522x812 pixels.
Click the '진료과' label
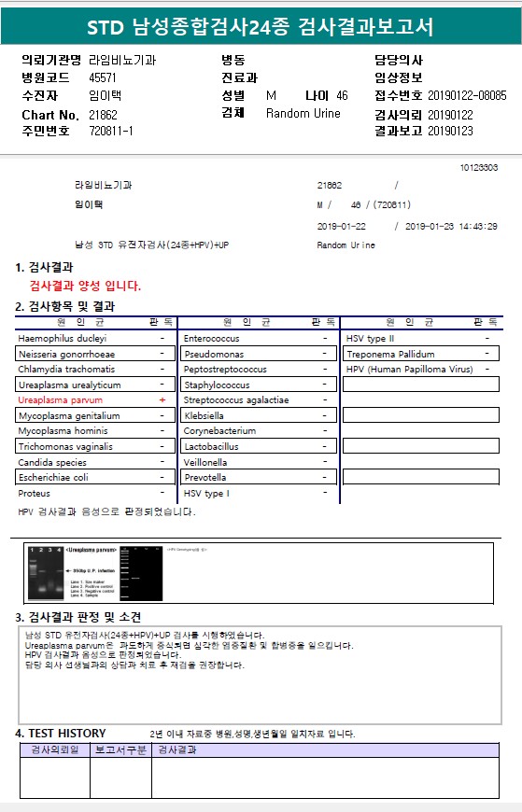[239, 77]
